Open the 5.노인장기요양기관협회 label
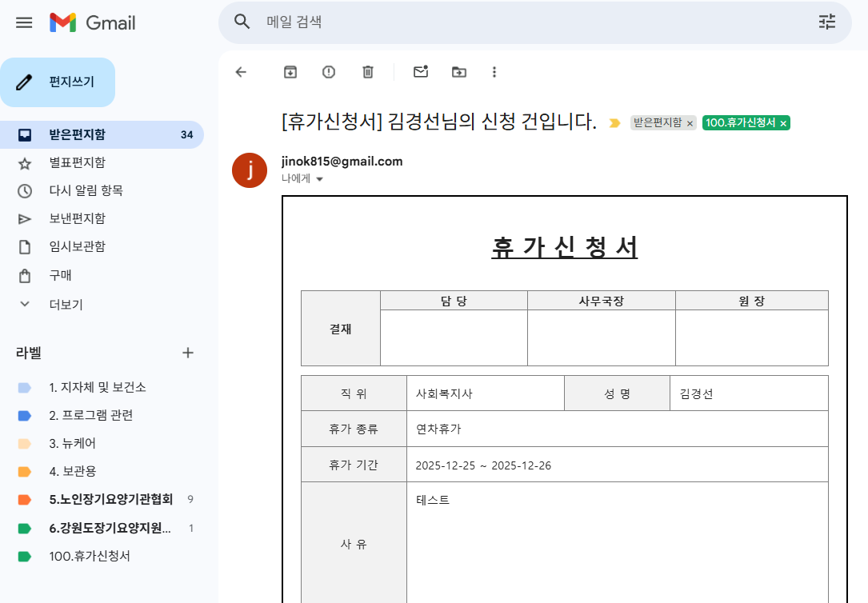 (110, 500)
